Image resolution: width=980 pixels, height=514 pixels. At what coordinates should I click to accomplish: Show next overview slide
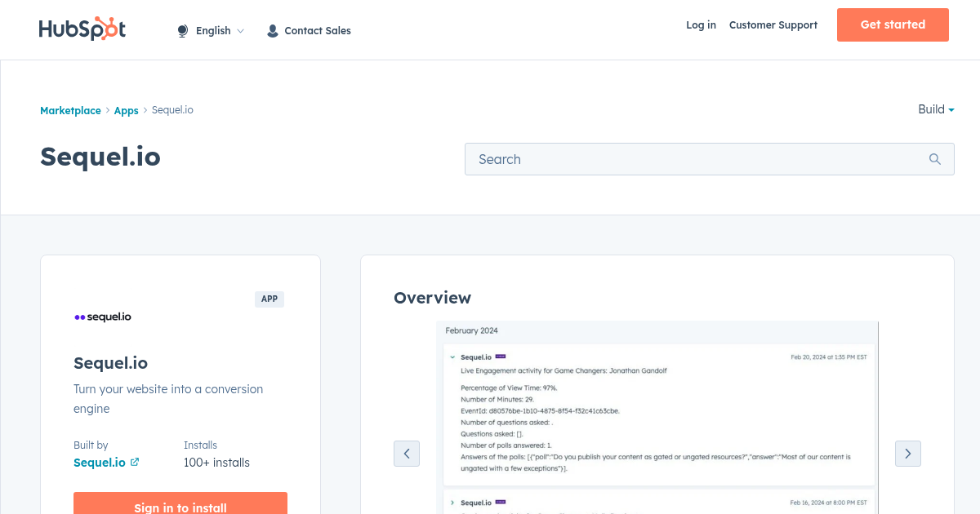coord(908,454)
